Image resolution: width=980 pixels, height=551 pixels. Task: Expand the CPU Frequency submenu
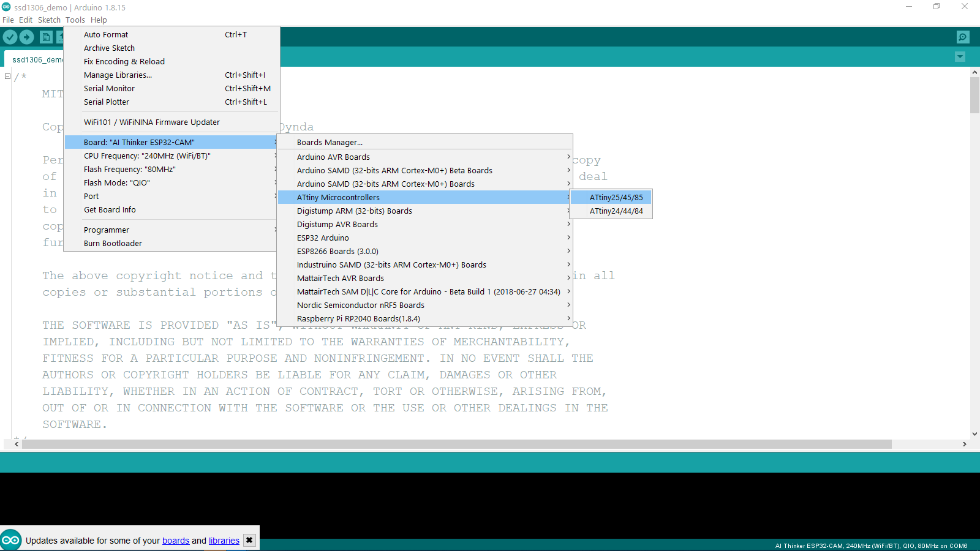(x=171, y=156)
